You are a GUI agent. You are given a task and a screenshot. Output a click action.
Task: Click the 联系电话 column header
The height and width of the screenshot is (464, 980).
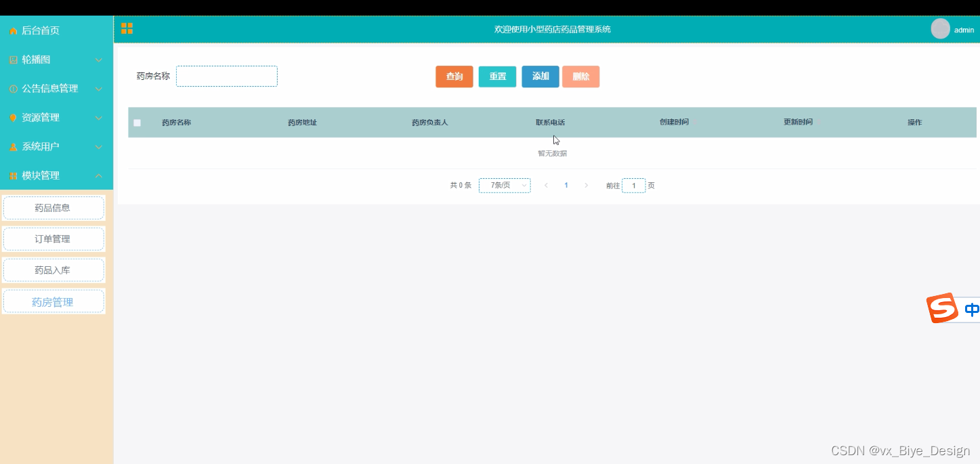[550, 123]
